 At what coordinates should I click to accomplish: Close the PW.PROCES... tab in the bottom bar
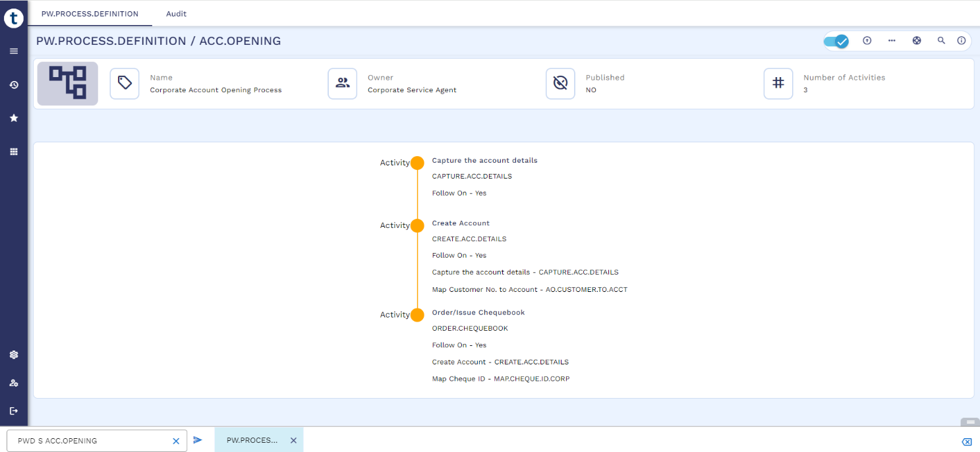[x=293, y=440]
